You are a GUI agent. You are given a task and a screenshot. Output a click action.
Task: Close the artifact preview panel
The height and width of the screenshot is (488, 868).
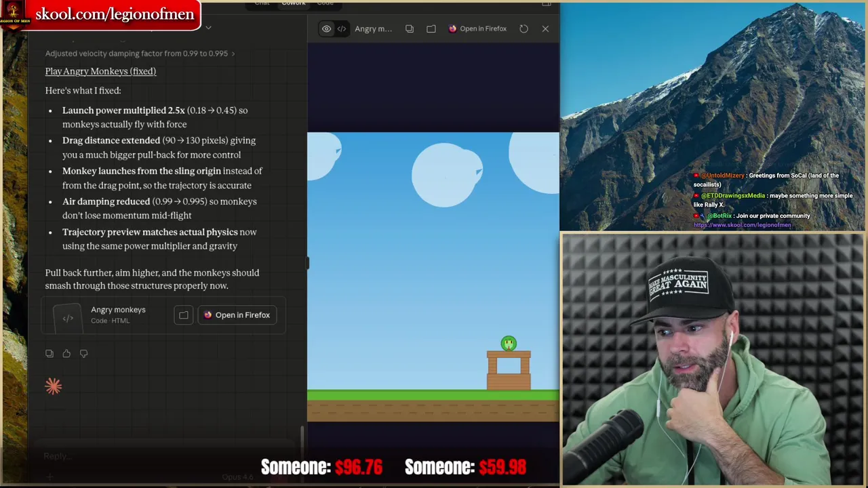tap(545, 28)
